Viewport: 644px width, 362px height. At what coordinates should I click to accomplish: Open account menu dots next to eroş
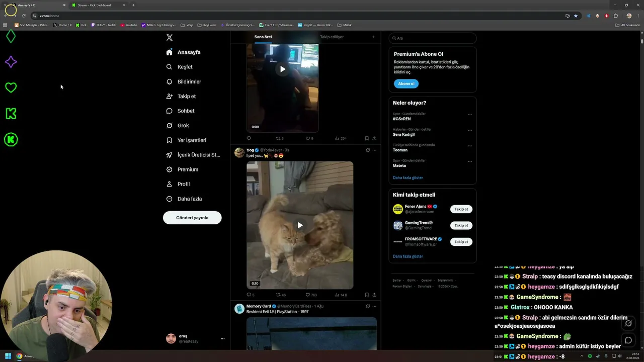coord(222,339)
